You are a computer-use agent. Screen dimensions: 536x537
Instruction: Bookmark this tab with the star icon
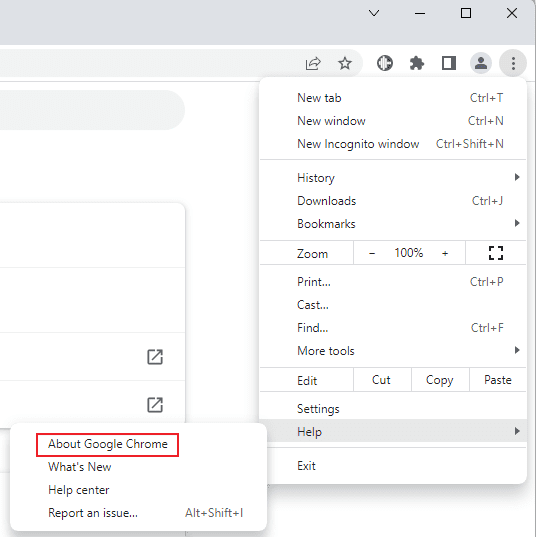click(x=345, y=63)
